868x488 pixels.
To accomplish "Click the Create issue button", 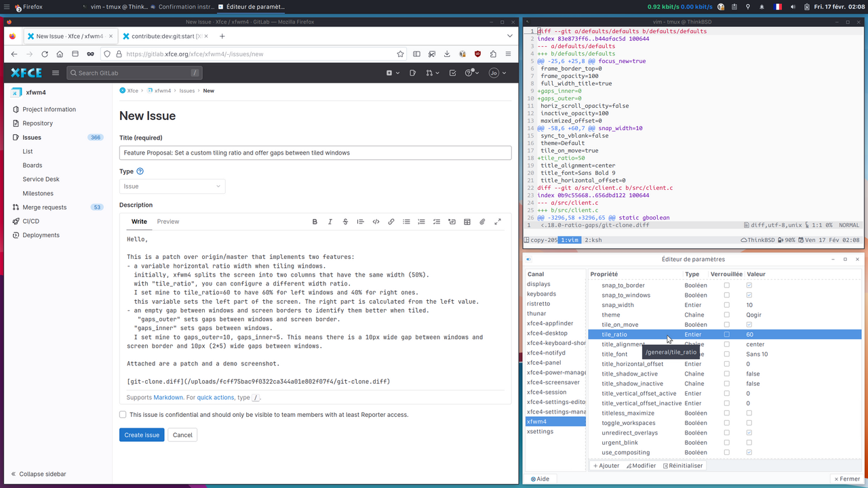I will 142,435.
